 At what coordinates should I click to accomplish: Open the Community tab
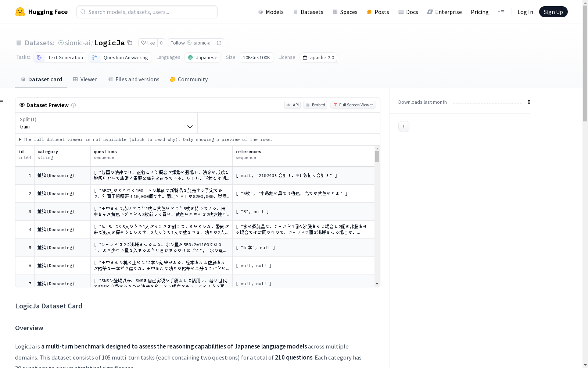click(x=189, y=79)
